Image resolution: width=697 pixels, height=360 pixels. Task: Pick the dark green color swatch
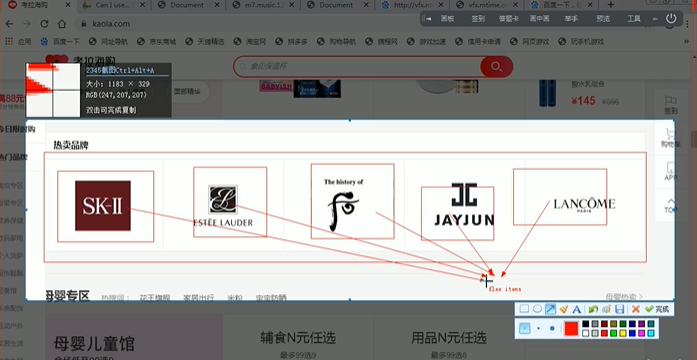click(623, 324)
